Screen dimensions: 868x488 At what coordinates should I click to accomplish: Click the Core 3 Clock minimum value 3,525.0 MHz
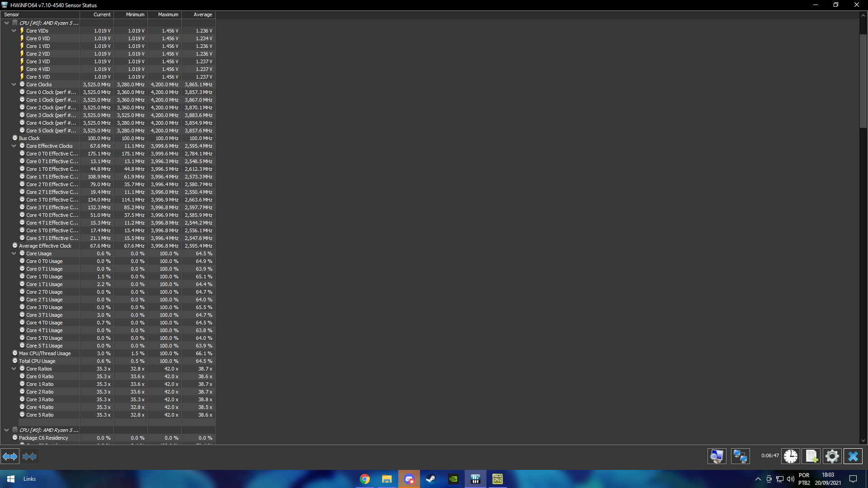131,115
